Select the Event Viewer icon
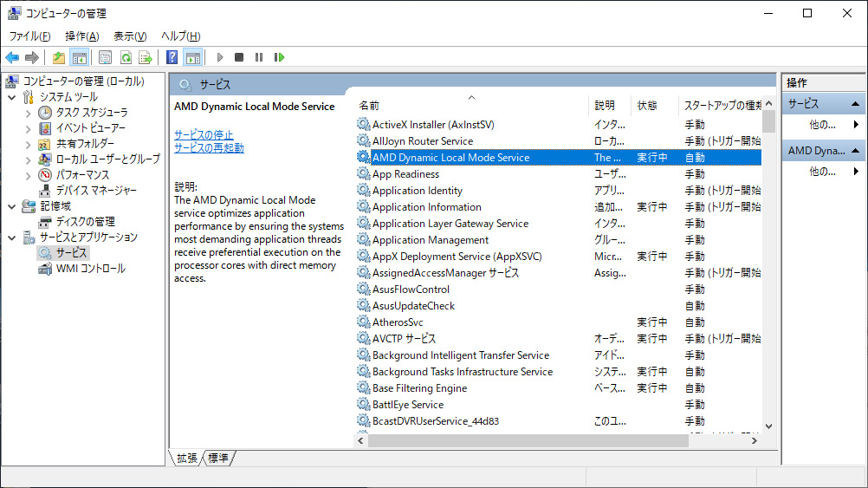Screen dimensions: 868x488 [x=45, y=128]
